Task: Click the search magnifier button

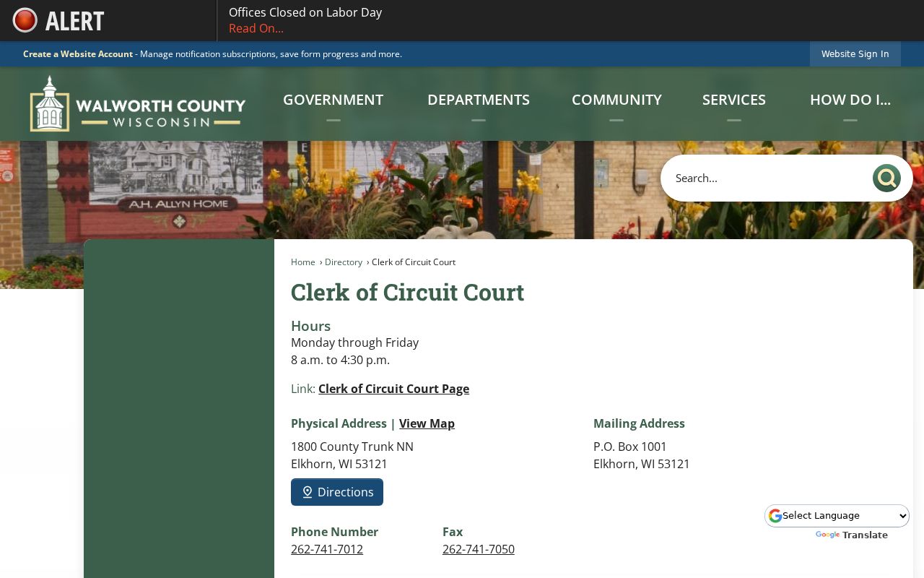Action: point(886,178)
